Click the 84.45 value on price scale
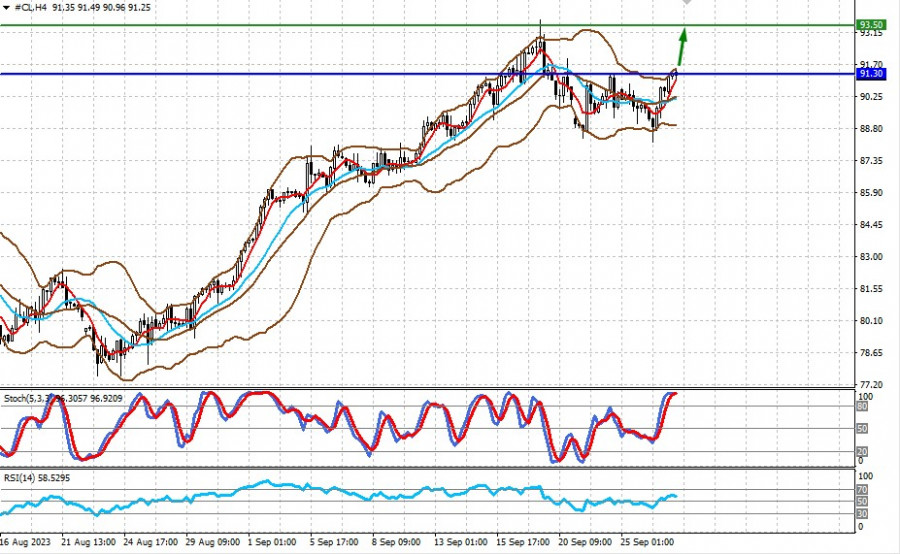This screenshot has width=900, height=554. (x=871, y=224)
